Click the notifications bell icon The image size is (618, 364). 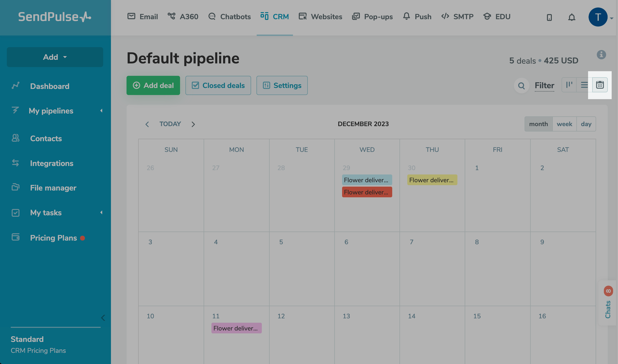click(x=572, y=17)
